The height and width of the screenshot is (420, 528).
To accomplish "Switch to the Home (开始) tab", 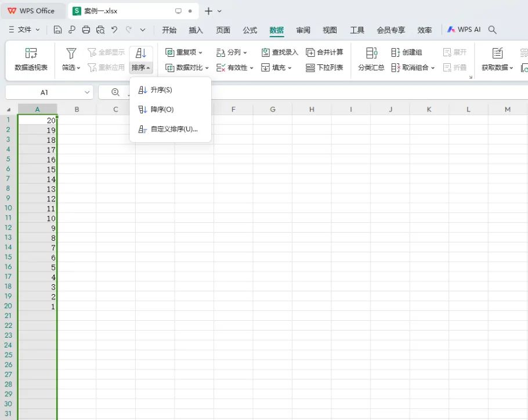I will tap(169, 30).
